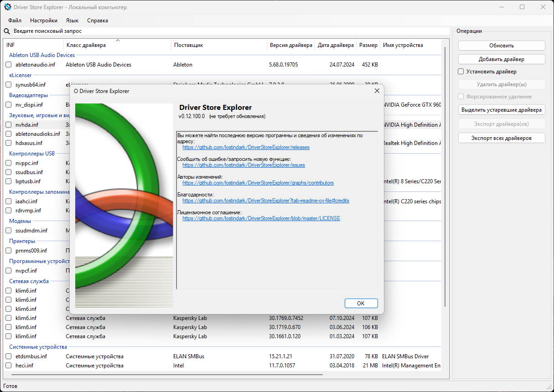
Task: Click the version text 'v0.12.100.0' in About dialog
Action: [x=192, y=117]
